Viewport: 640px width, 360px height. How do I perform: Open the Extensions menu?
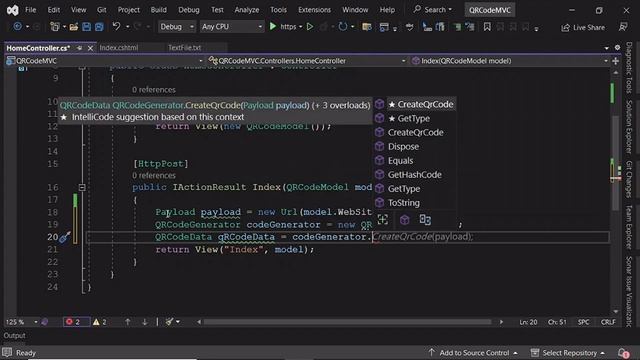314,10
